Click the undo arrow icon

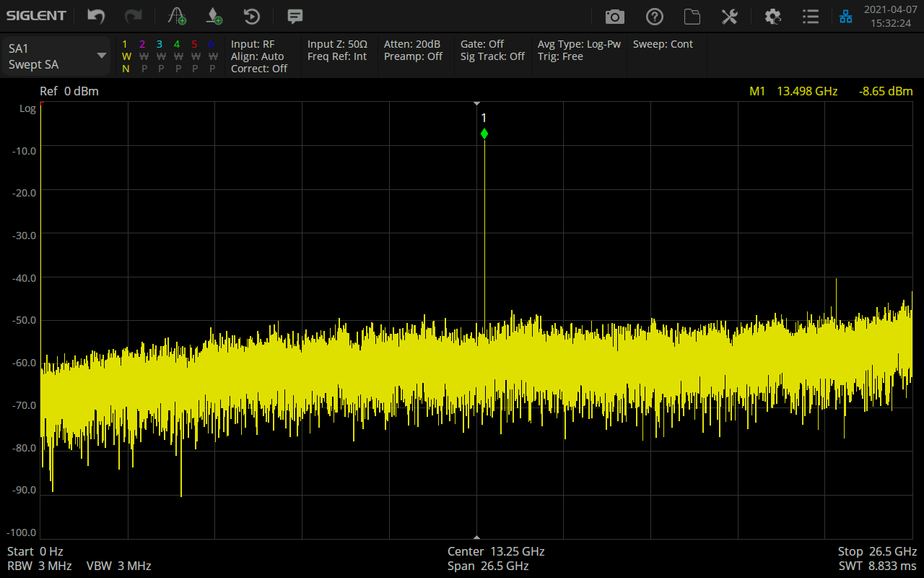tap(96, 16)
